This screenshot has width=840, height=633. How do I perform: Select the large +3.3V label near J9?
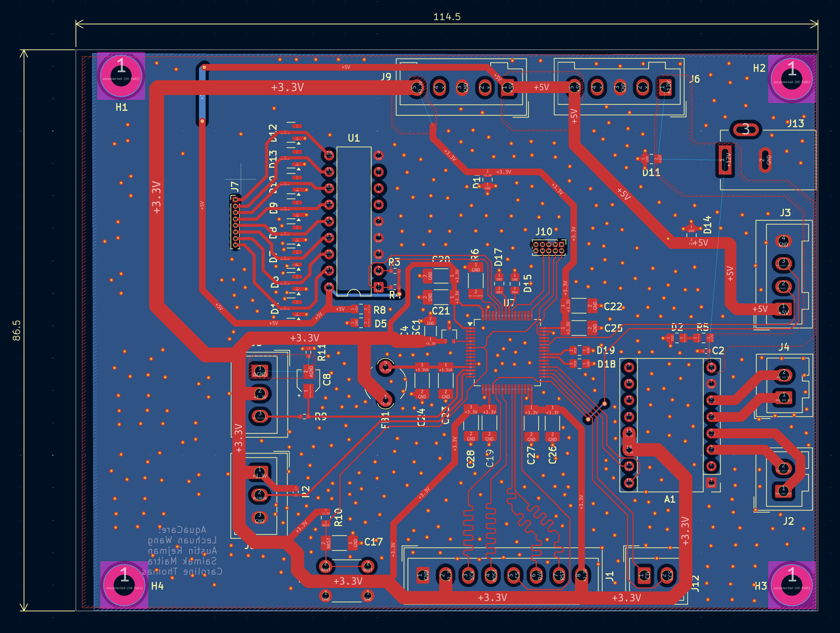coord(287,87)
